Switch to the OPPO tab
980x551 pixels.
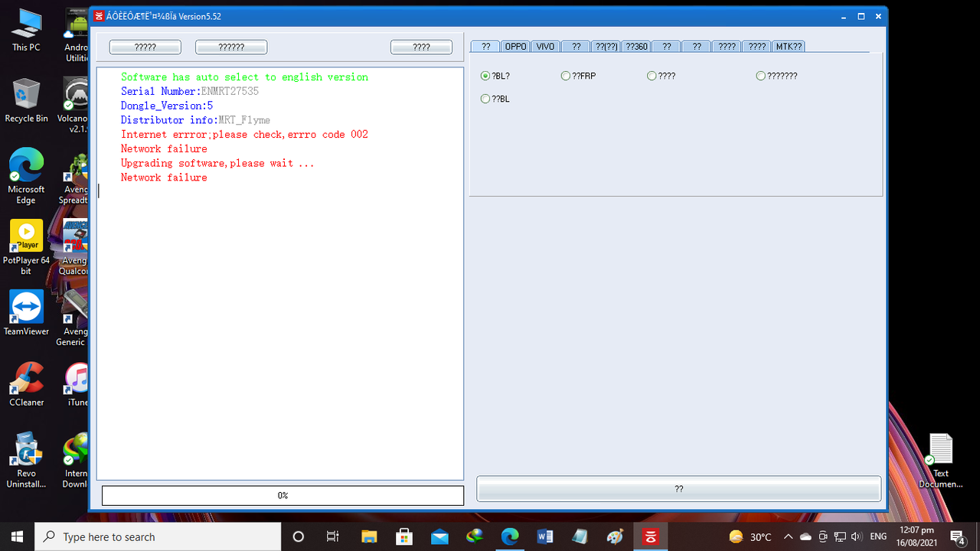pyautogui.click(x=515, y=47)
